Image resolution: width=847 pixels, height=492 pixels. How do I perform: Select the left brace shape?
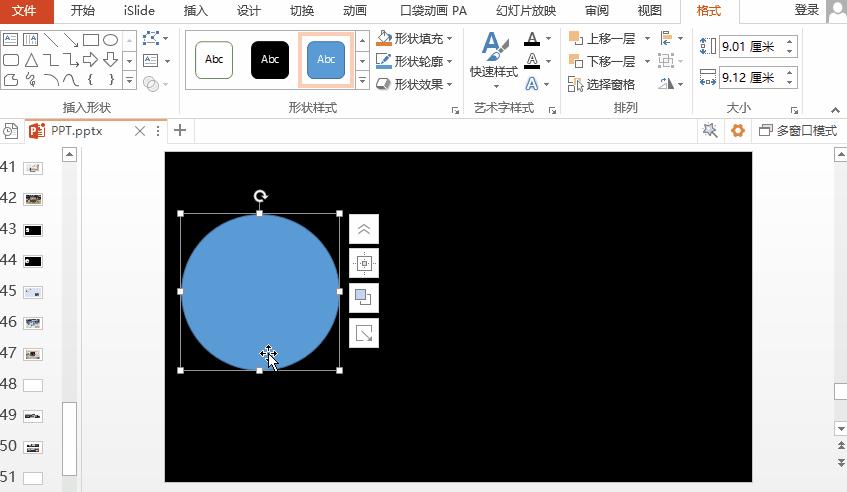coord(91,80)
